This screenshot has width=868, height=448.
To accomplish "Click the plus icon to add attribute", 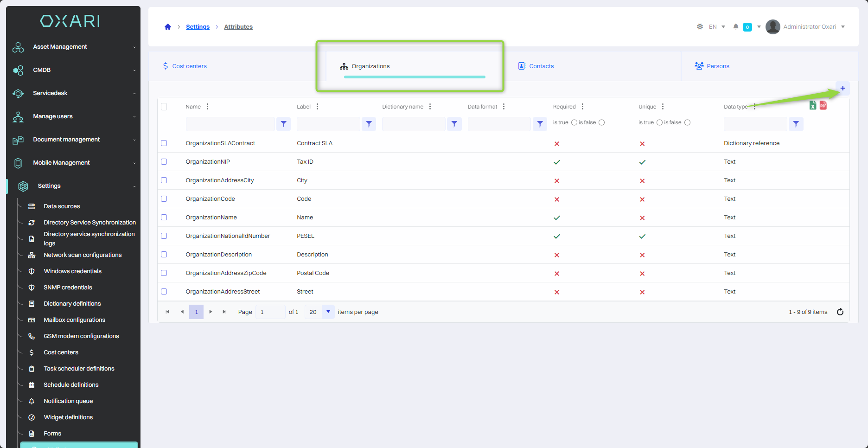I will click(x=842, y=88).
